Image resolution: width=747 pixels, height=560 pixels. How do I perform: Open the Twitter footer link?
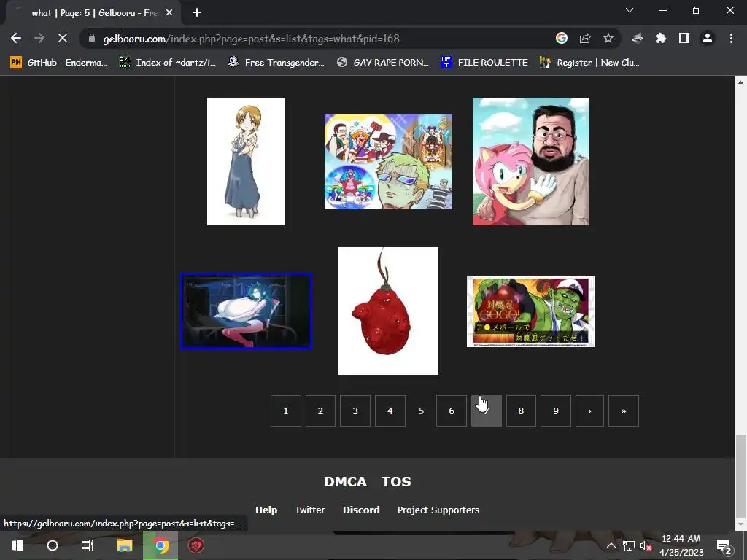tap(309, 510)
